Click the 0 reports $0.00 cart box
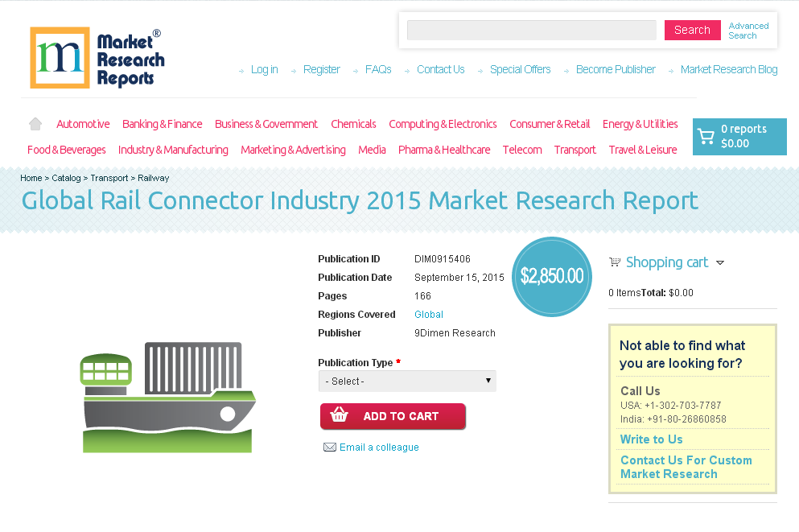The image size is (799, 532). (739, 137)
